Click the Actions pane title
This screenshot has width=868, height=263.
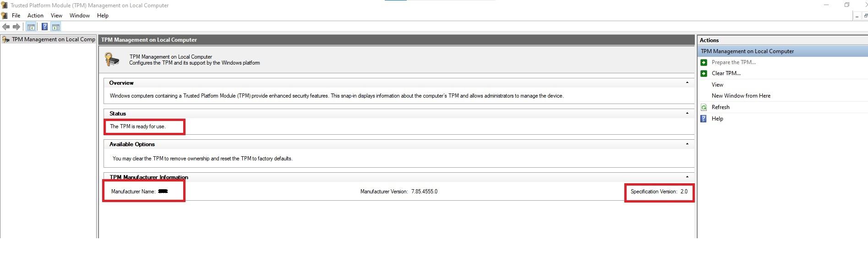(709, 40)
